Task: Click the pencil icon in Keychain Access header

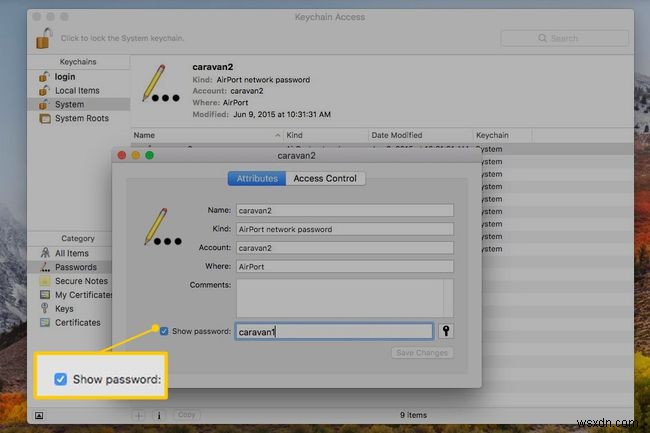Action: [x=161, y=83]
